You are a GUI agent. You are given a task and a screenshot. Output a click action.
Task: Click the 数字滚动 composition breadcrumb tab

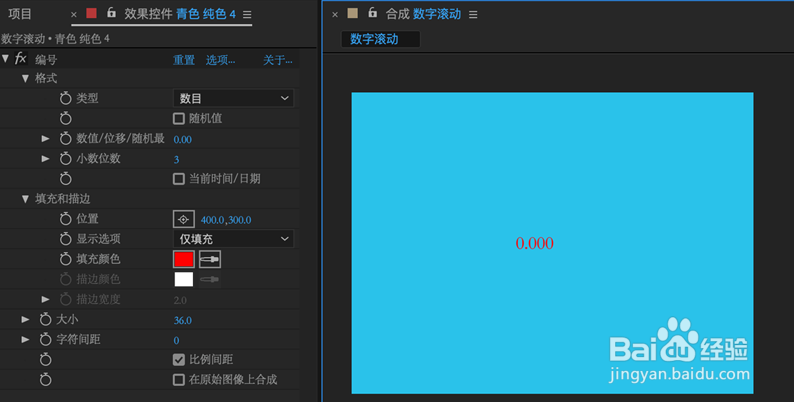(380, 39)
